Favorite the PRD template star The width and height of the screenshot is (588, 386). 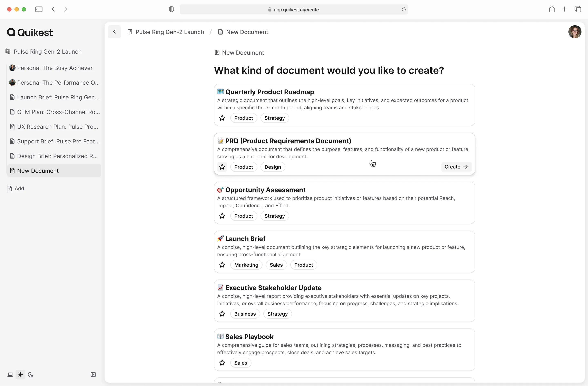click(222, 167)
